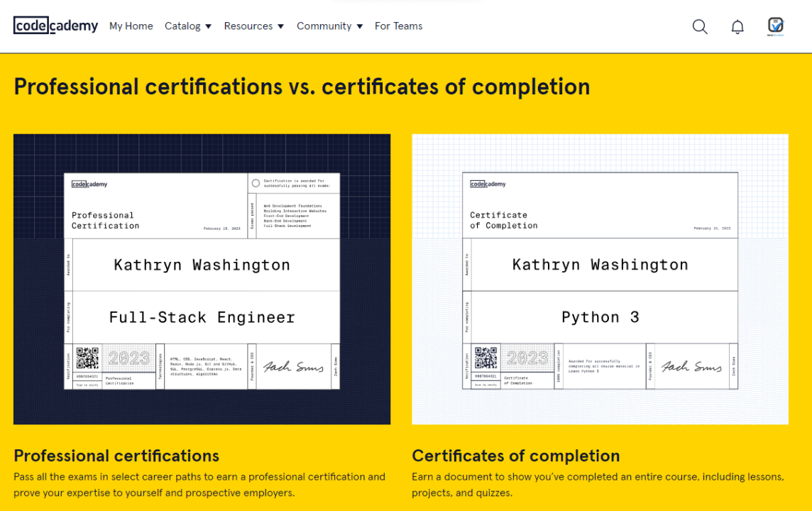The image size is (812, 511).
Task: Open the search magnifier icon
Action: tap(700, 26)
